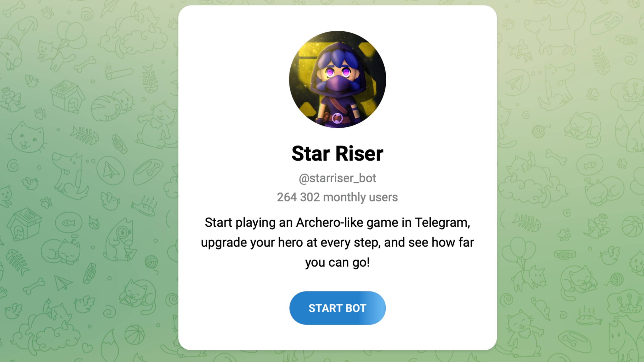
Task: Click the Star Riser bot title
Action: point(337,154)
